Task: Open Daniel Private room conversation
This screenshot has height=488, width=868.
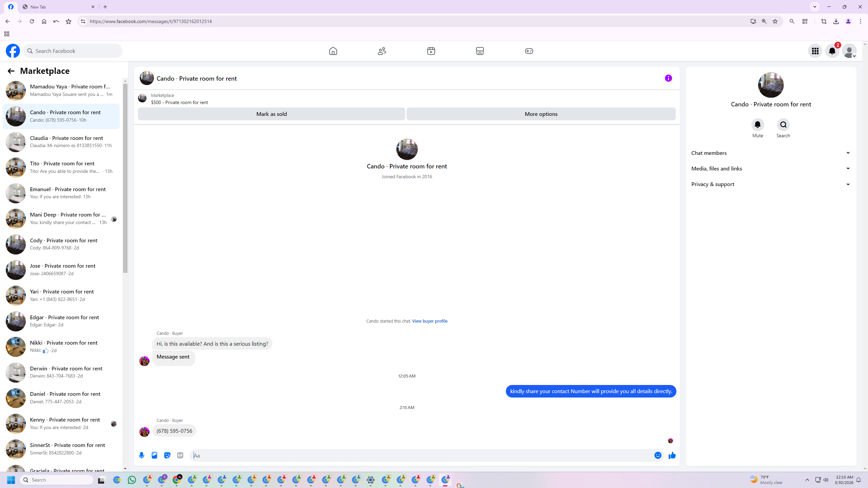Action: pos(61,398)
